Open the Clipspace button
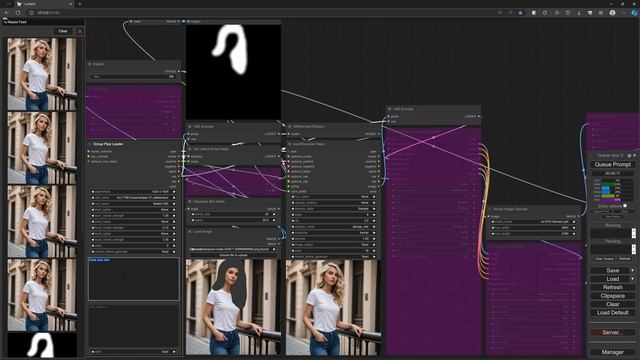Viewport: 640px width, 360px height. click(x=612, y=296)
